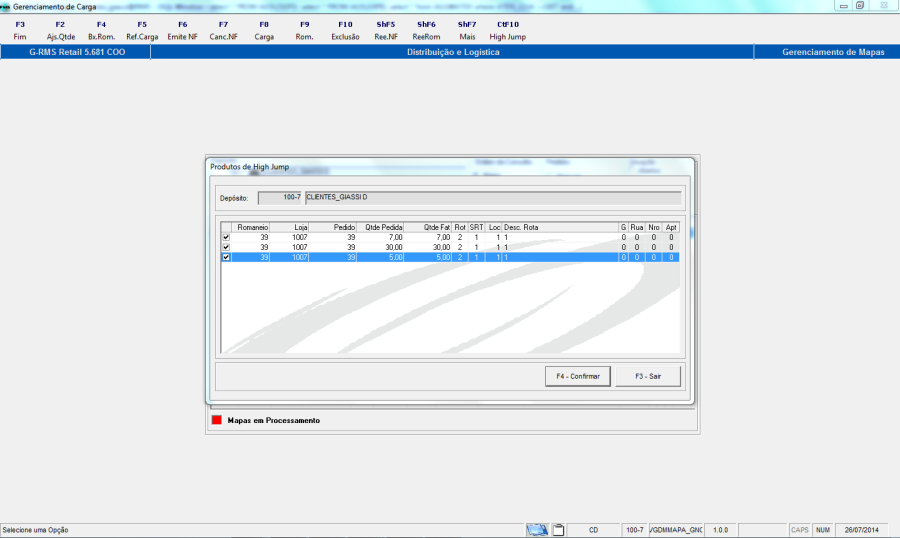
Task: Click the SRT column header
Action: coord(476,227)
